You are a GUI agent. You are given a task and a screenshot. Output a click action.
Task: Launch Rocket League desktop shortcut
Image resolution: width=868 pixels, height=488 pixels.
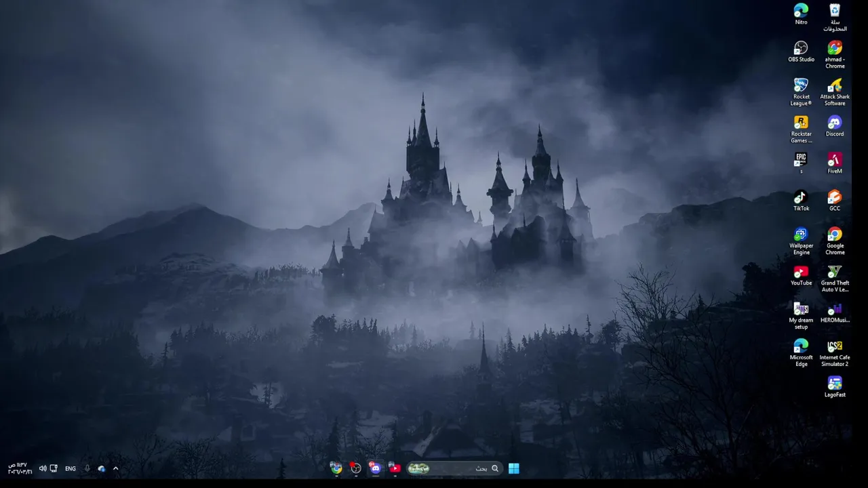[801, 91]
